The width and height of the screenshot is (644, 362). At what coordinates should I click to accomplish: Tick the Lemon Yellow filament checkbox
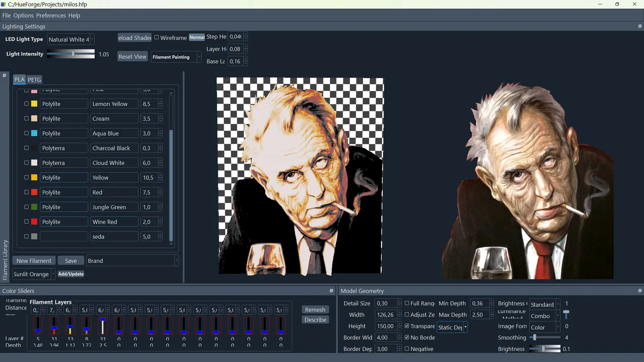pyautogui.click(x=27, y=104)
